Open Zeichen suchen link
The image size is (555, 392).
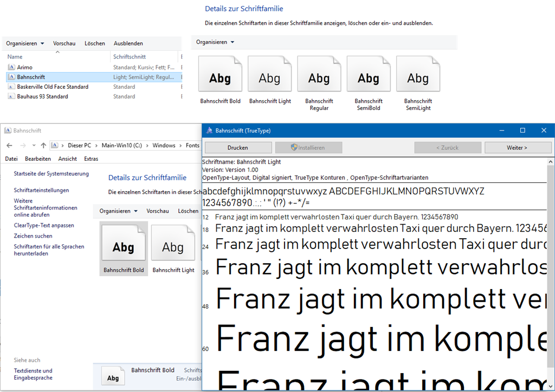(33, 236)
